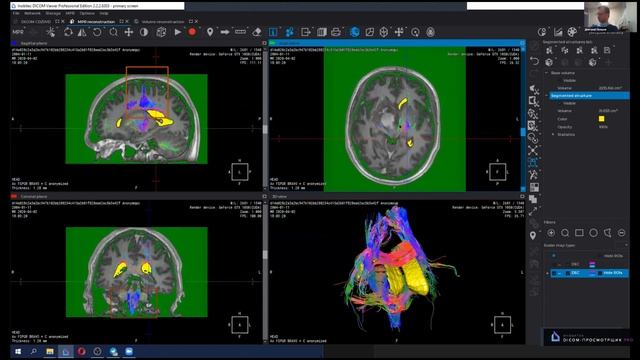Screen dimensions: 640x360
Task: Pick the eraser tool
Action: 256,32
